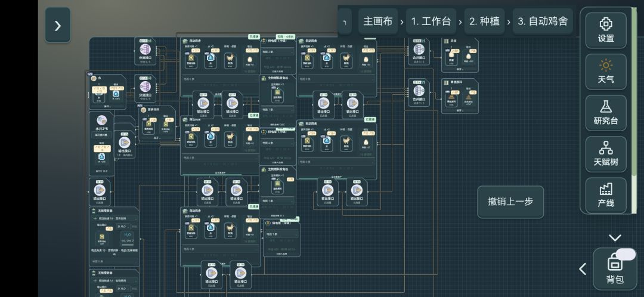Open 物流频道 14 · 生物燃料 dropdown
The width and height of the screenshot is (644, 297).
click(114, 281)
